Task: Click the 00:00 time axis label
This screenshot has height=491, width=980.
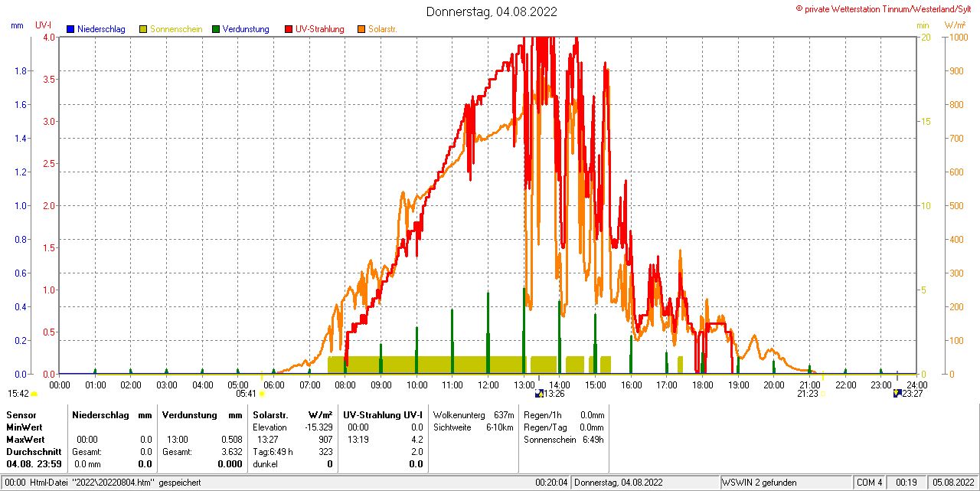Action: tap(60, 385)
